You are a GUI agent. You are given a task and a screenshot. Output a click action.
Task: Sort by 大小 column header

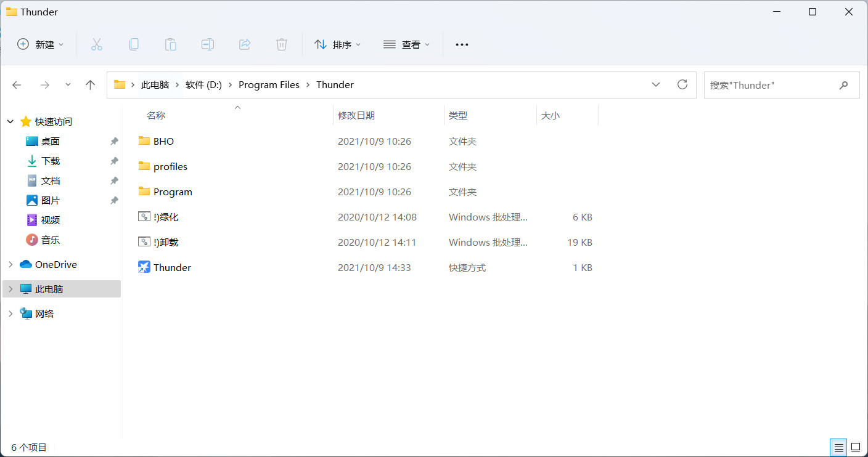pyautogui.click(x=551, y=115)
